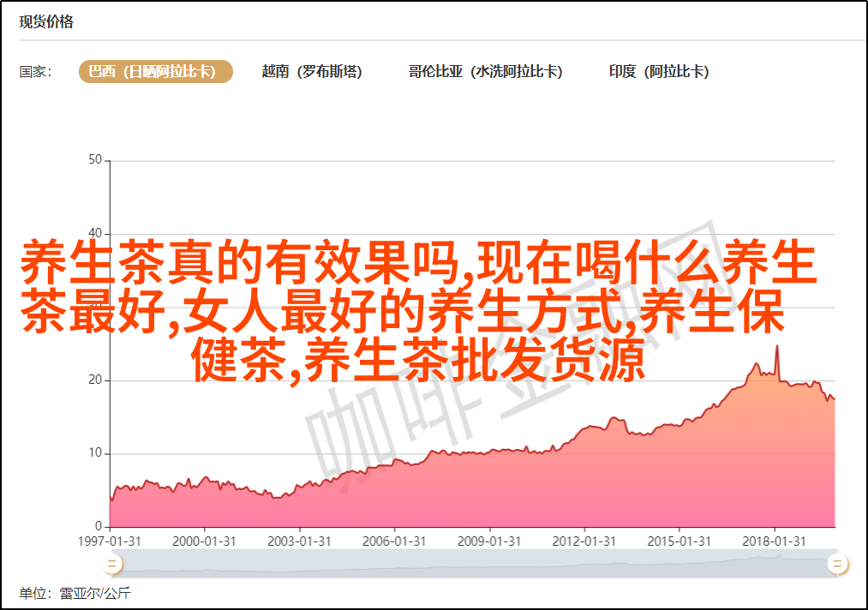The image size is (868, 610).
Task: Click the 2018-01-31 x-axis date label
Action: 775,541
